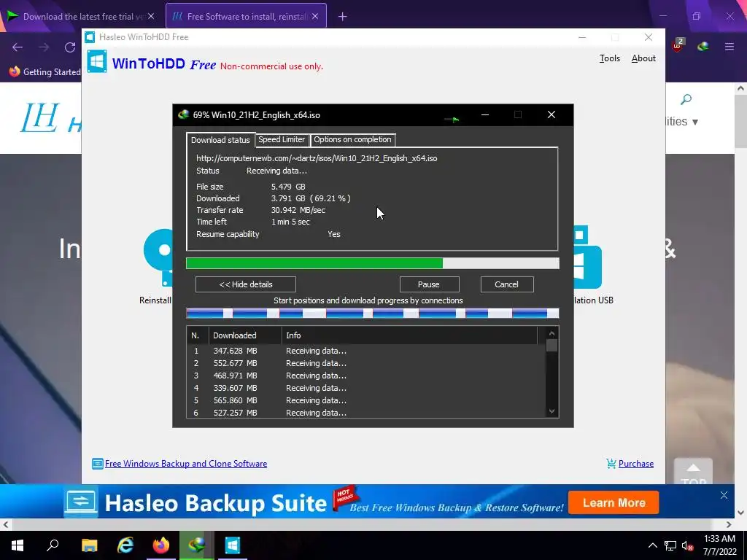Dismiss the Hasleo Backup Suite banner

tap(724, 495)
